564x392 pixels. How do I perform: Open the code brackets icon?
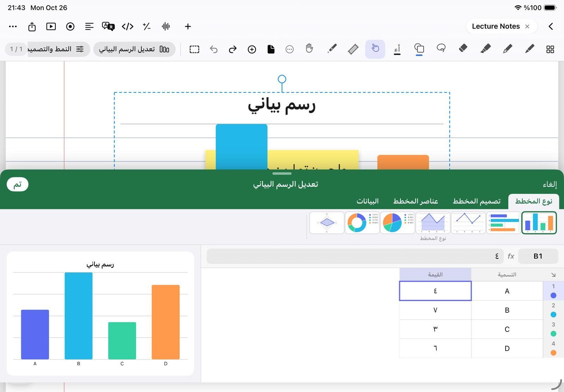(128, 26)
